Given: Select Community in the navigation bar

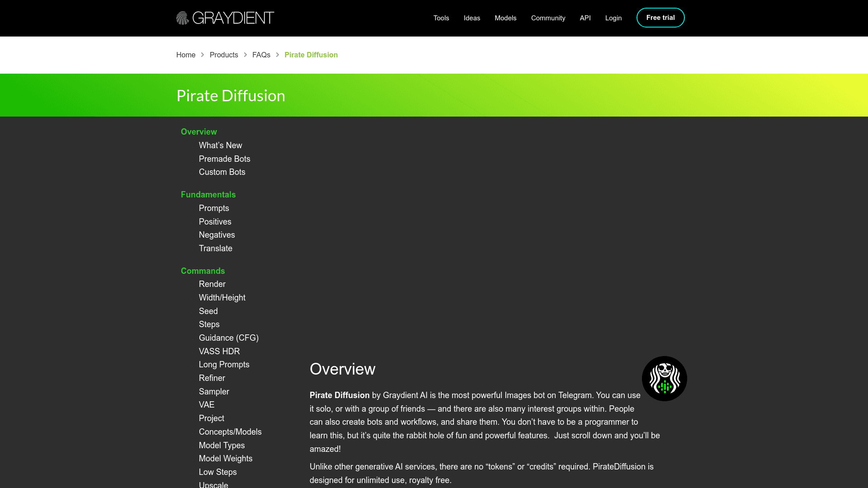Looking at the screenshot, I should tap(548, 18).
